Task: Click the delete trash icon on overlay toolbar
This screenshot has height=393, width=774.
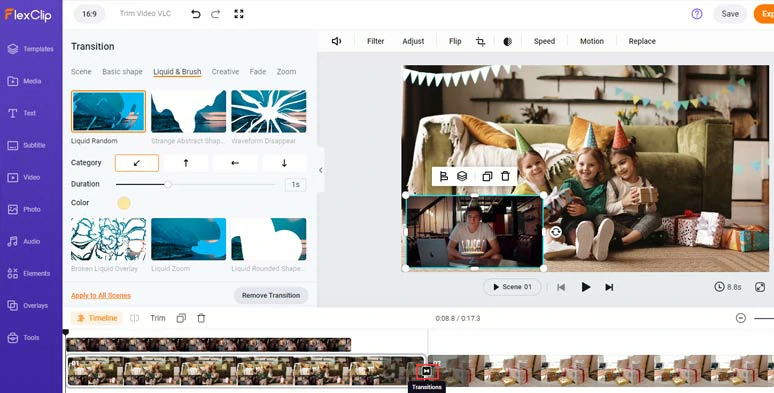Action: 505,176
